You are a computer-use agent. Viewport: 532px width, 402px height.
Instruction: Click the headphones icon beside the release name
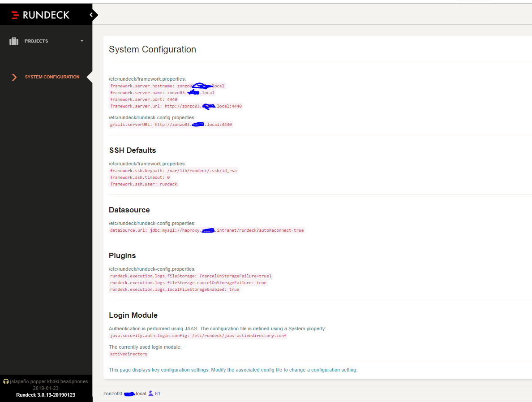pyautogui.click(x=6, y=381)
